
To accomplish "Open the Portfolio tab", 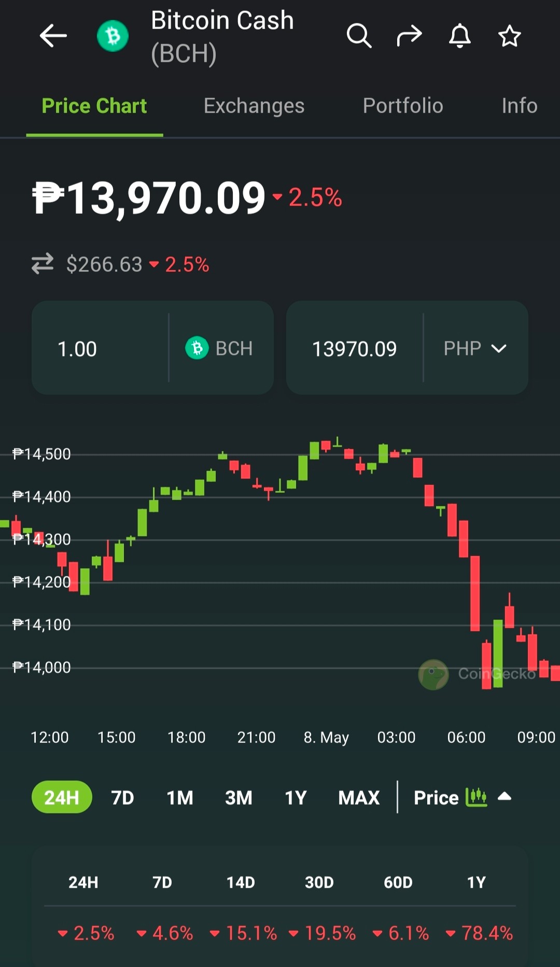I will pyautogui.click(x=403, y=106).
